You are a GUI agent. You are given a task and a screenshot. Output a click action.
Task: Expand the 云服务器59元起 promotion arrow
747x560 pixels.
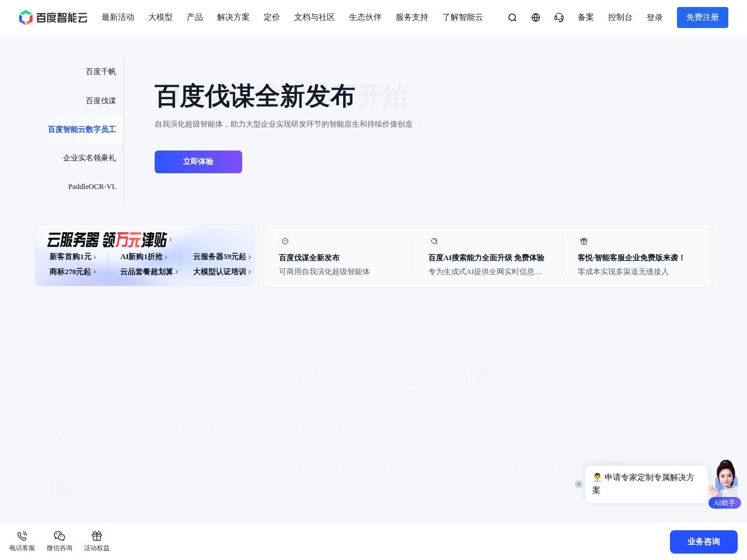(248, 257)
